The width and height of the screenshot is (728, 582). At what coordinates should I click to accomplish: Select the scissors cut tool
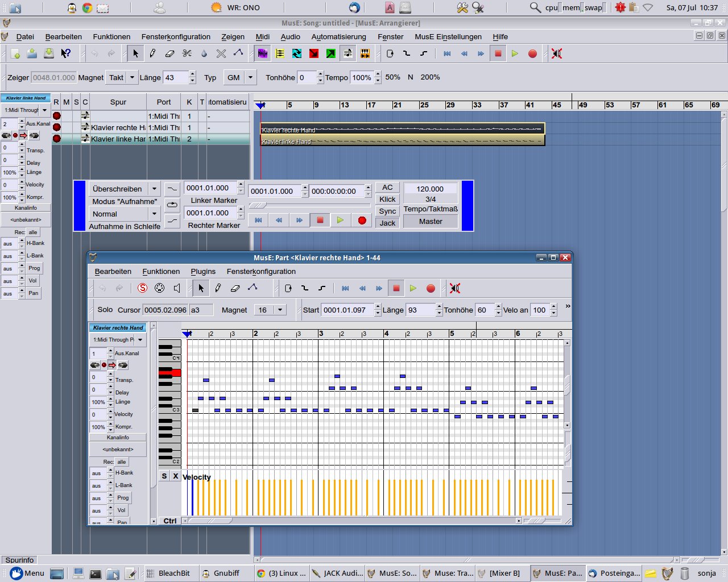pyautogui.click(x=187, y=53)
